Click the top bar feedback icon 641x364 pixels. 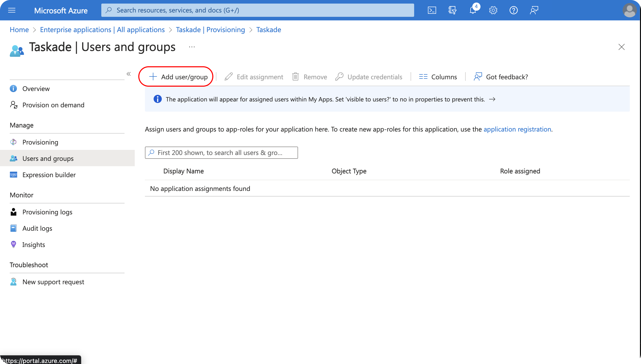click(x=534, y=10)
